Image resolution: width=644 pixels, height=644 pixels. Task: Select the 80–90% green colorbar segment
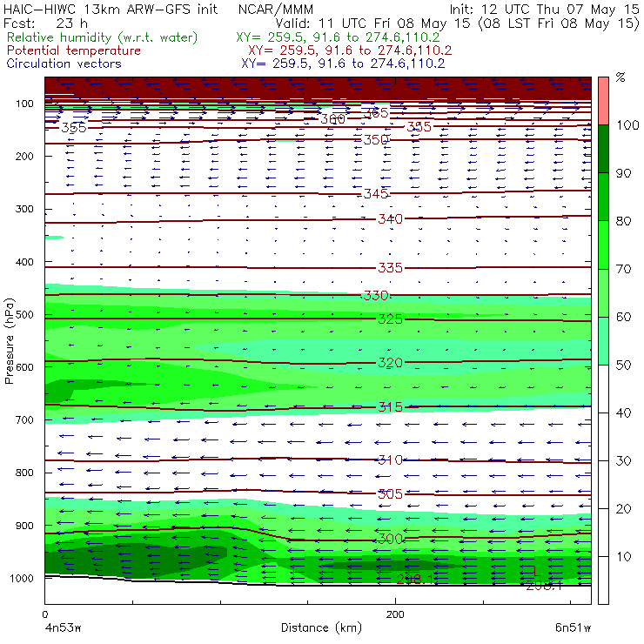(603, 197)
